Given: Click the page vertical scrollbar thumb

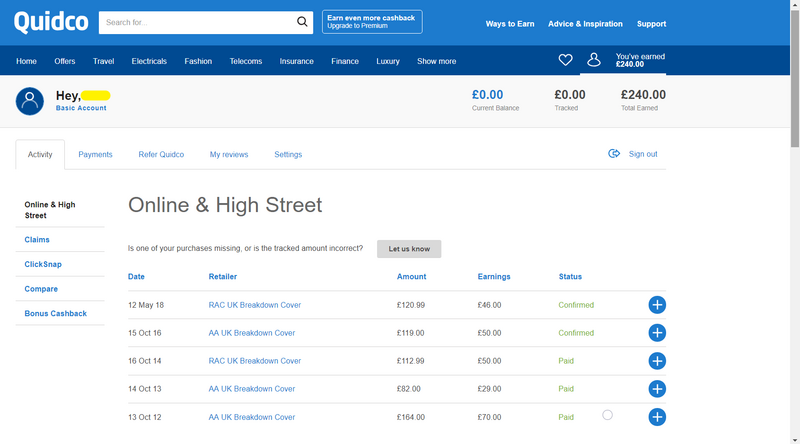Looking at the screenshot, I should tap(795, 79).
